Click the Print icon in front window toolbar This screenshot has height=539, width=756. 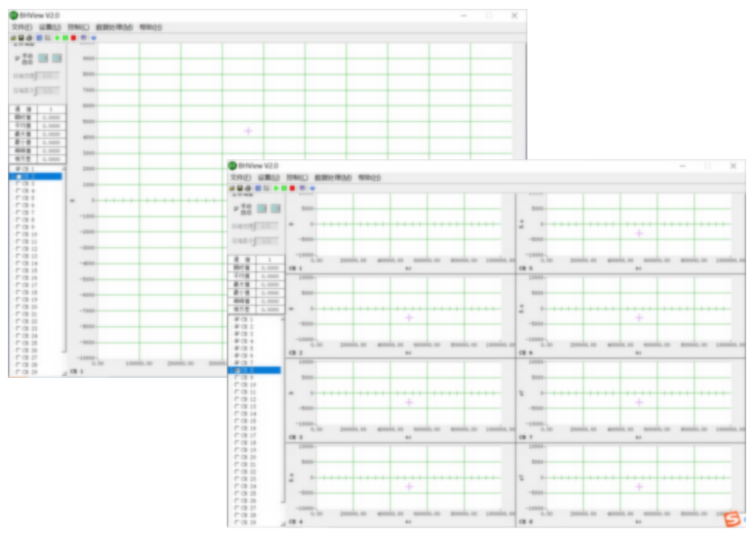click(x=248, y=187)
